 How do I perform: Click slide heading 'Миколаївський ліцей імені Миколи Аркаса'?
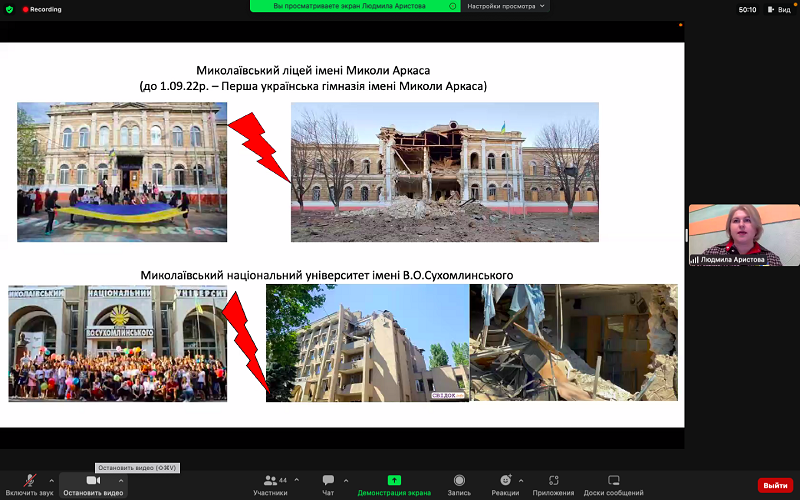pyautogui.click(x=313, y=70)
